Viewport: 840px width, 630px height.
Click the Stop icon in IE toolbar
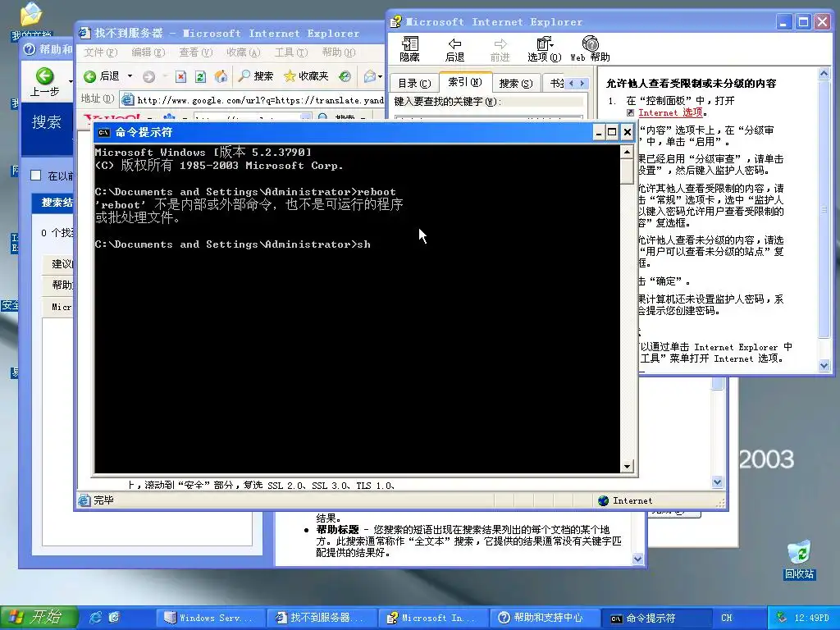[x=181, y=76]
